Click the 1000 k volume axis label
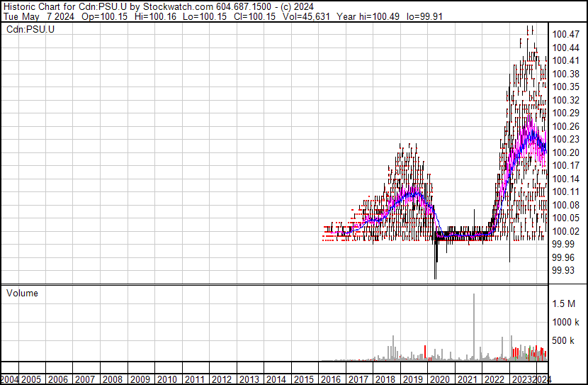588x385 pixels. pos(565,323)
